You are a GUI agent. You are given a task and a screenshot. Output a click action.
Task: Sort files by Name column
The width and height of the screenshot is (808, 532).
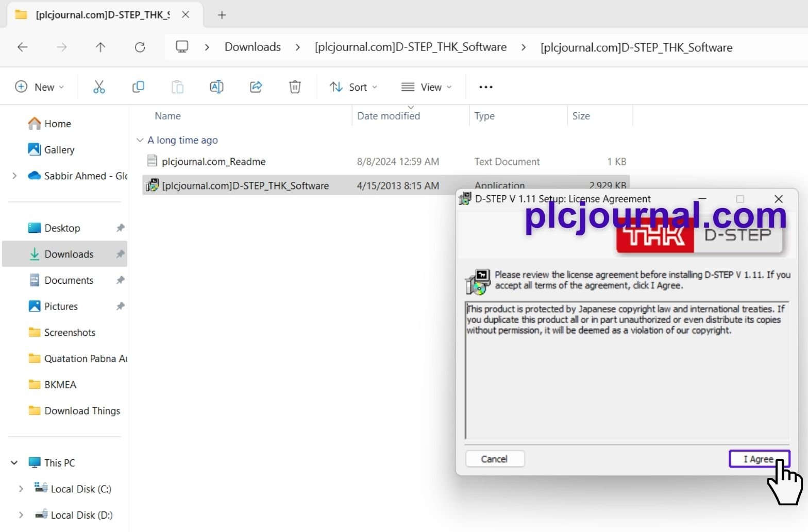(x=167, y=116)
